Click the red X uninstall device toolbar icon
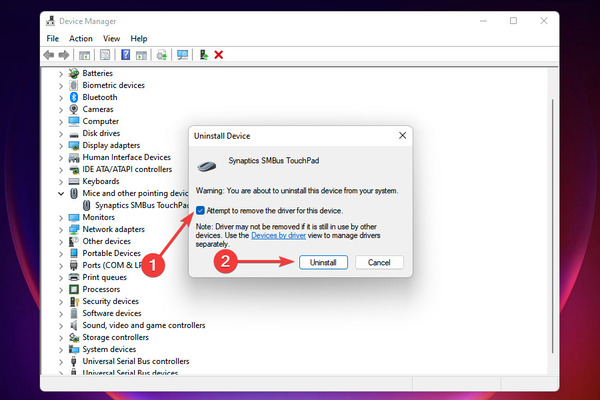The height and width of the screenshot is (400, 600). [218, 55]
